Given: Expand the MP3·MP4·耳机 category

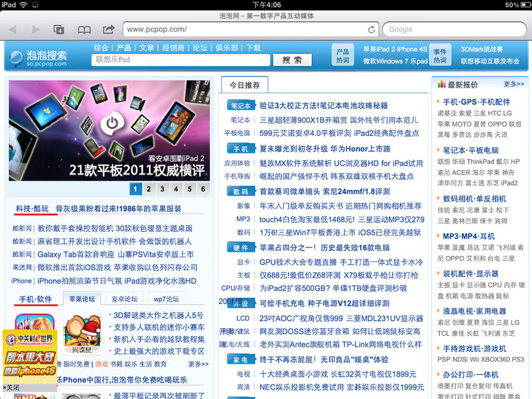Looking at the screenshot, I should point(469,236).
